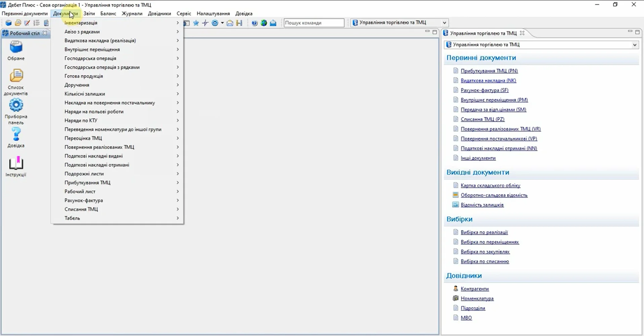This screenshot has height=336, width=644.
Task: Click the Пошук команди search field
Action: click(314, 23)
